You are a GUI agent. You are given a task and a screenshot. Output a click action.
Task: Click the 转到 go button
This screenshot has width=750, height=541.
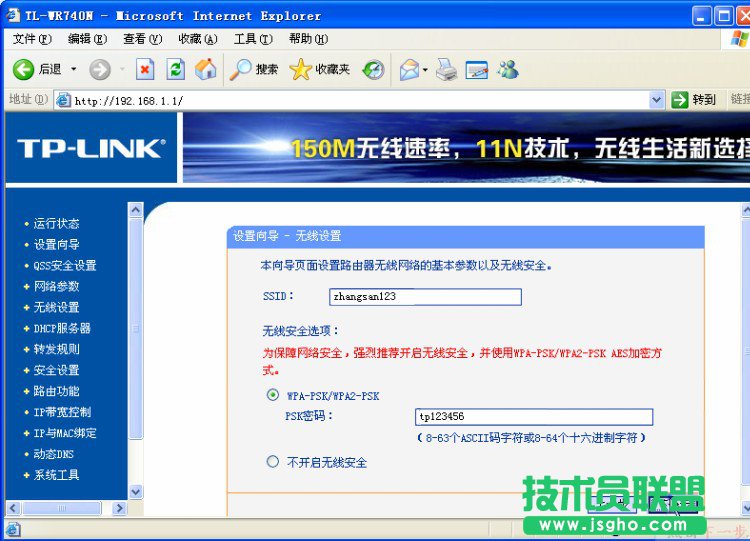tap(695, 100)
